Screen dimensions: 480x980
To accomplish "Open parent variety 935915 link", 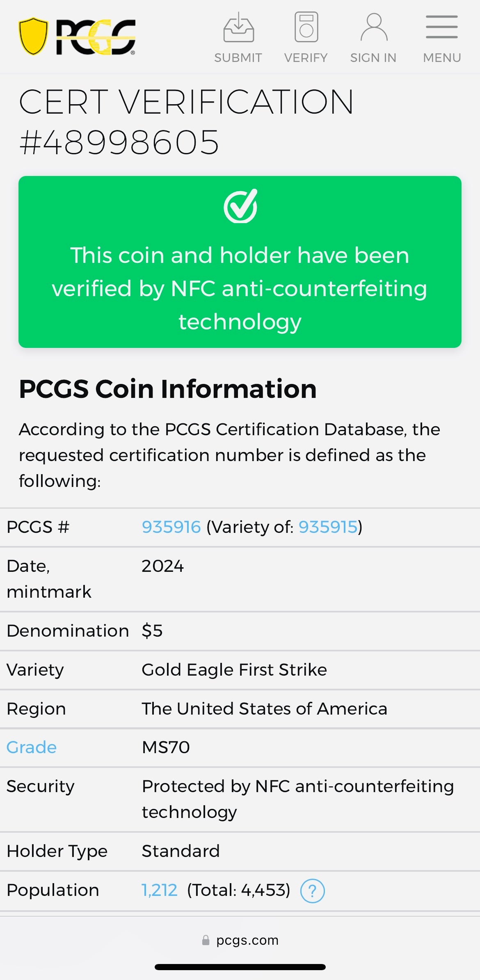I will tap(328, 527).
